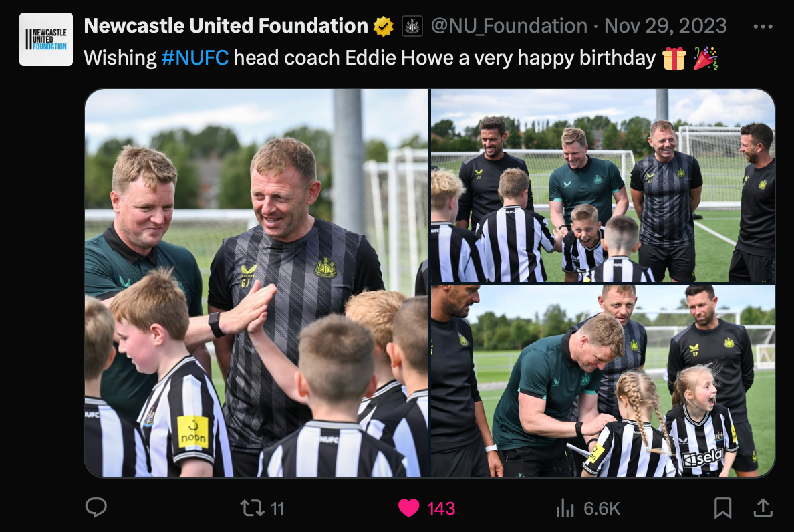Image resolution: width=794 pixels, height=532 pixels.
Task: Click the reply speech bubble icon
Action: (x=96, y=507)
